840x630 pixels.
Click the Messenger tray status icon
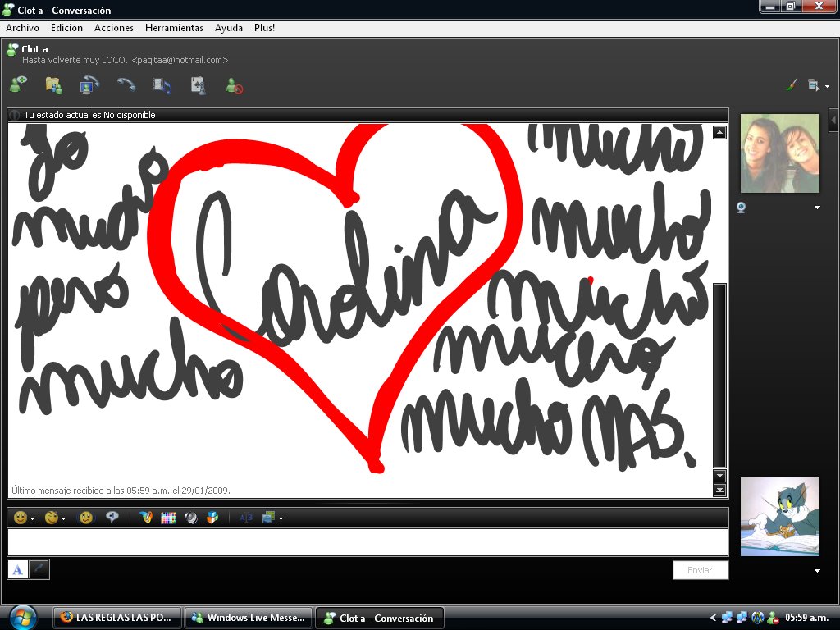773,618
